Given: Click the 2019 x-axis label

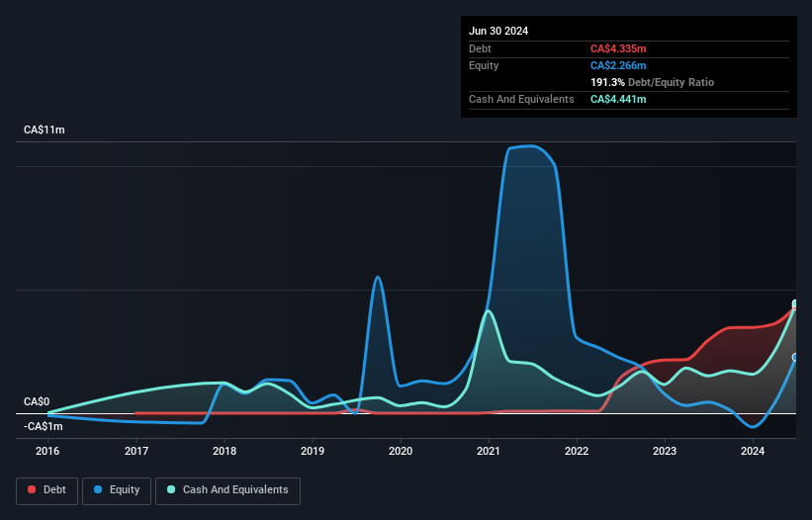Looking at the screenshot, I should 313,451.
